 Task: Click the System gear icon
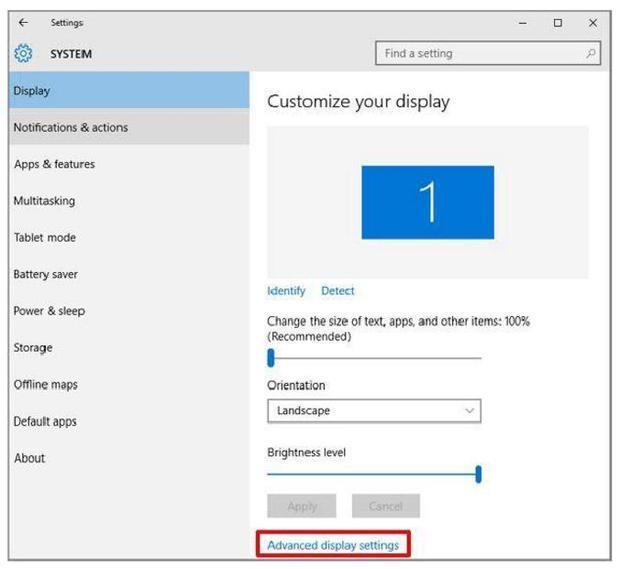[24, 54]
